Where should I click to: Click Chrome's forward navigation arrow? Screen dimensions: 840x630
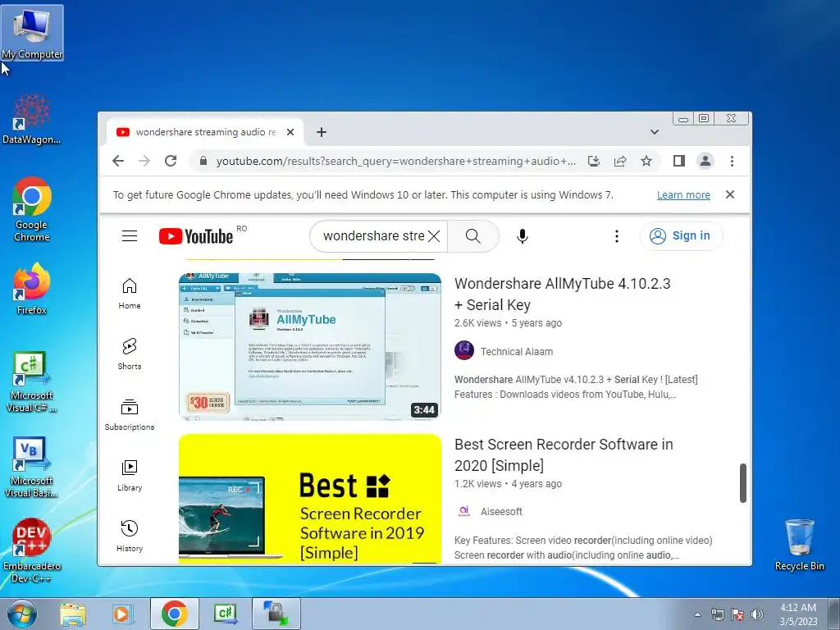tap(144, 161)
